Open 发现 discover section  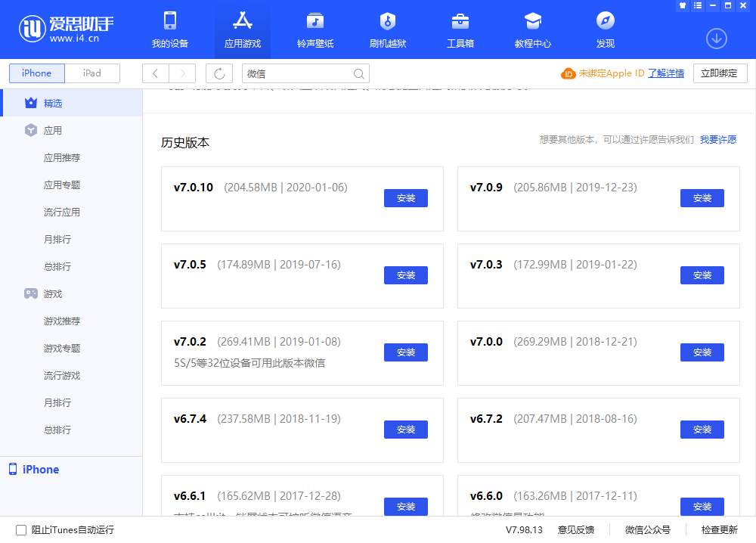(x=606, y=30)
